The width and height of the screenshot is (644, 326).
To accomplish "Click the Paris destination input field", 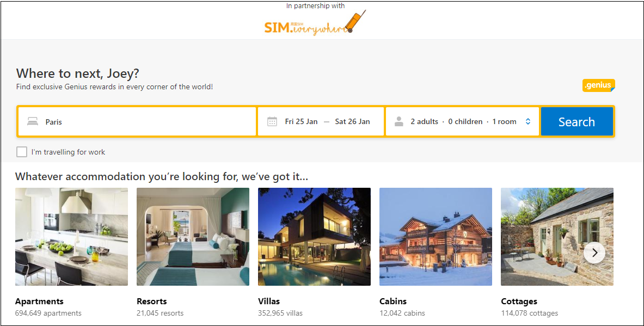I will pyautogui.click(x=137, y=121).
